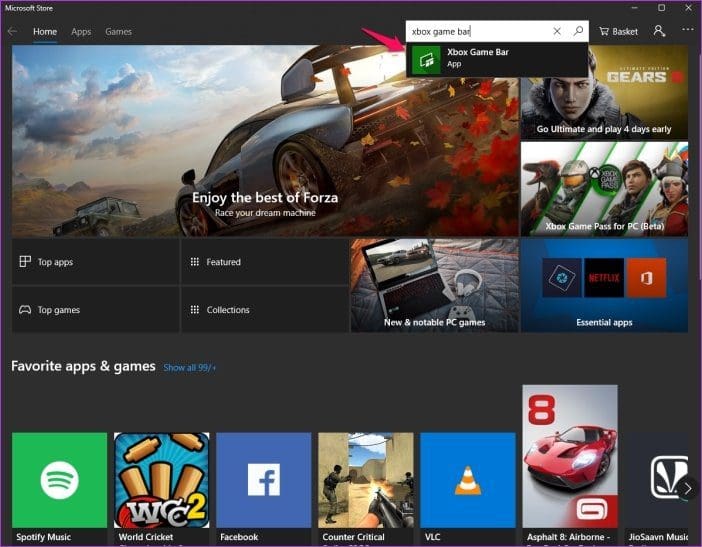This screenshot has width=702, height=547.
Task: Open the Asphalt 8: Airborne tile
Action: click(x=570, y=464)
